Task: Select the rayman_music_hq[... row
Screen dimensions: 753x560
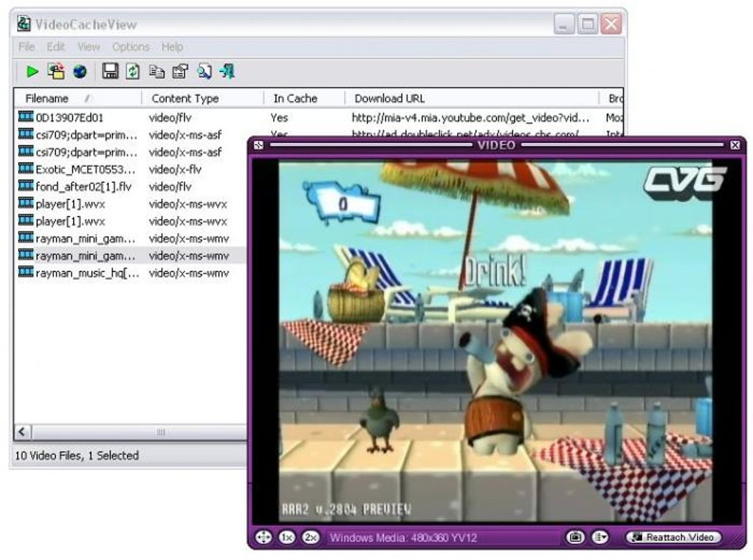Action: (131, 273)
